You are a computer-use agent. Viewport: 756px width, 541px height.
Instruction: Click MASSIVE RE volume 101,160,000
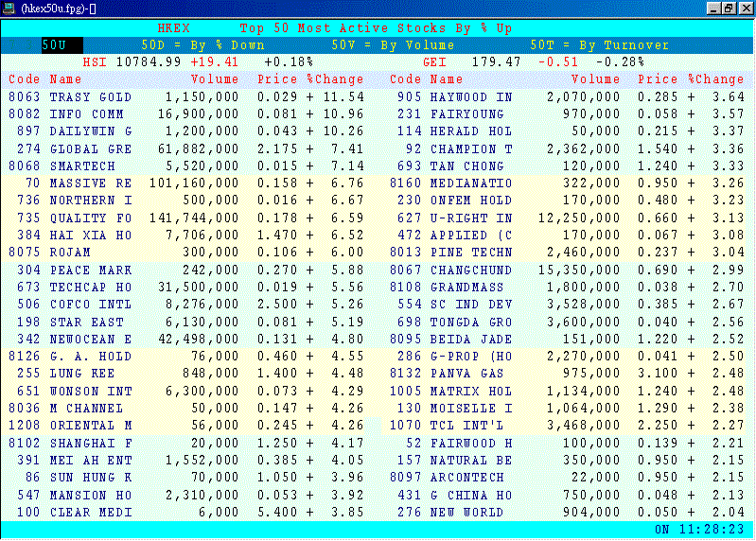[194, 183]
